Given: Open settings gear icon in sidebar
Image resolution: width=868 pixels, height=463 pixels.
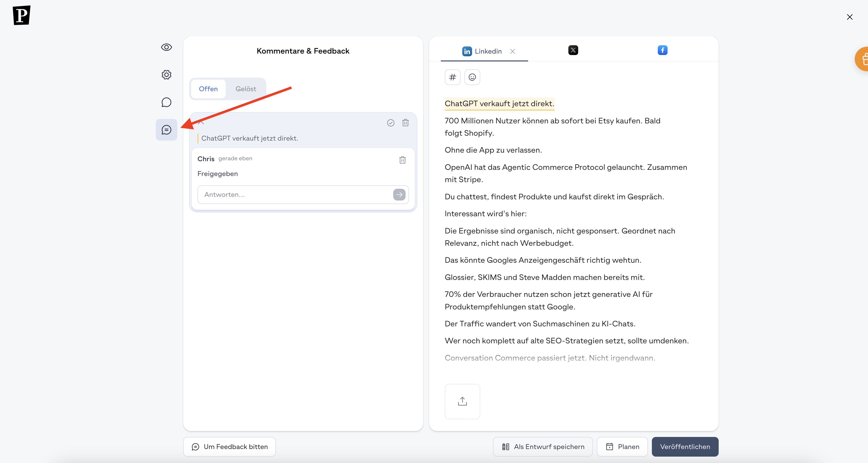Looking at the screenshot, I should point(167,74).
